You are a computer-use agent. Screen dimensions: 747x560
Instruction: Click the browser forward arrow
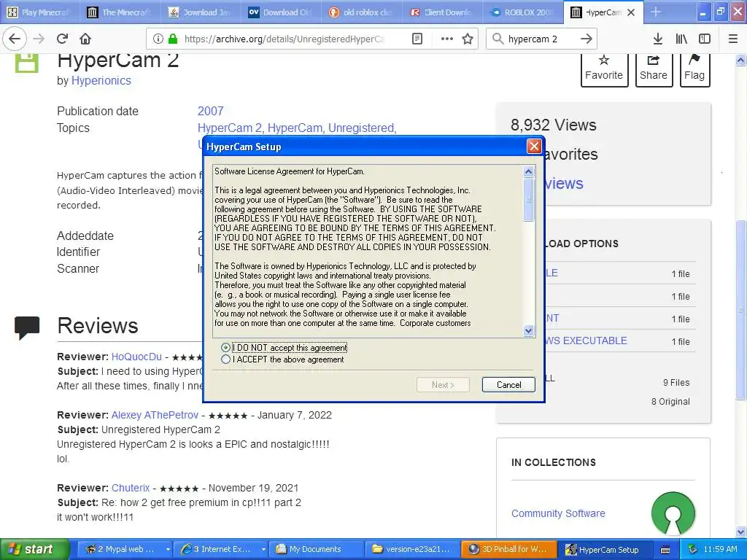coord(39,39)
